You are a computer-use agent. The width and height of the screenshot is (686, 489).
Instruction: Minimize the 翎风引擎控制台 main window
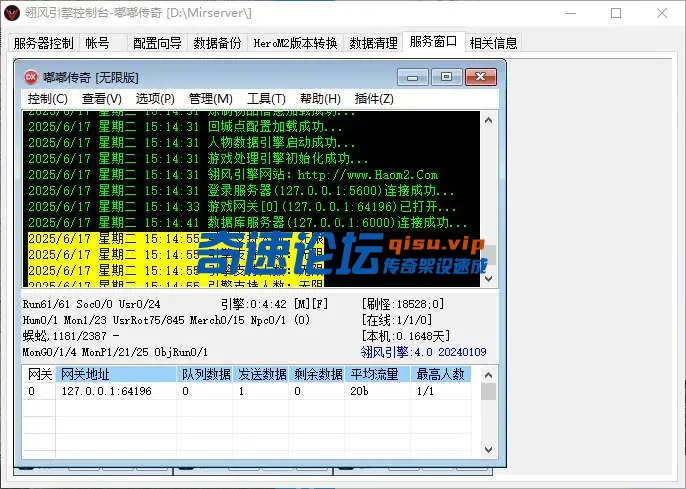pos(570,13)
